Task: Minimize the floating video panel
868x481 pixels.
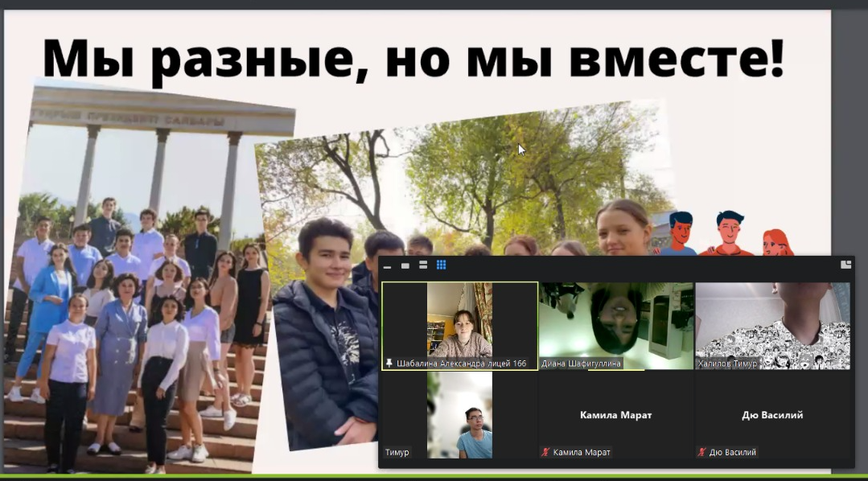Action: [x=388, y=266]
